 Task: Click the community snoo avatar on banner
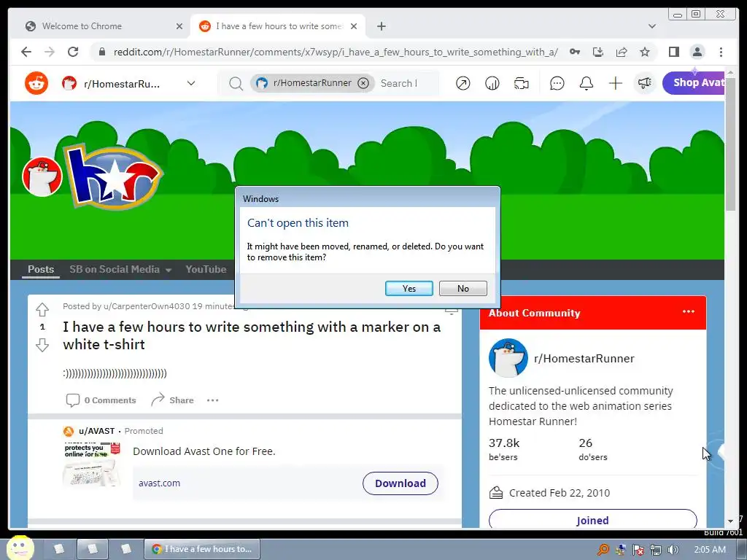point(42,176)
